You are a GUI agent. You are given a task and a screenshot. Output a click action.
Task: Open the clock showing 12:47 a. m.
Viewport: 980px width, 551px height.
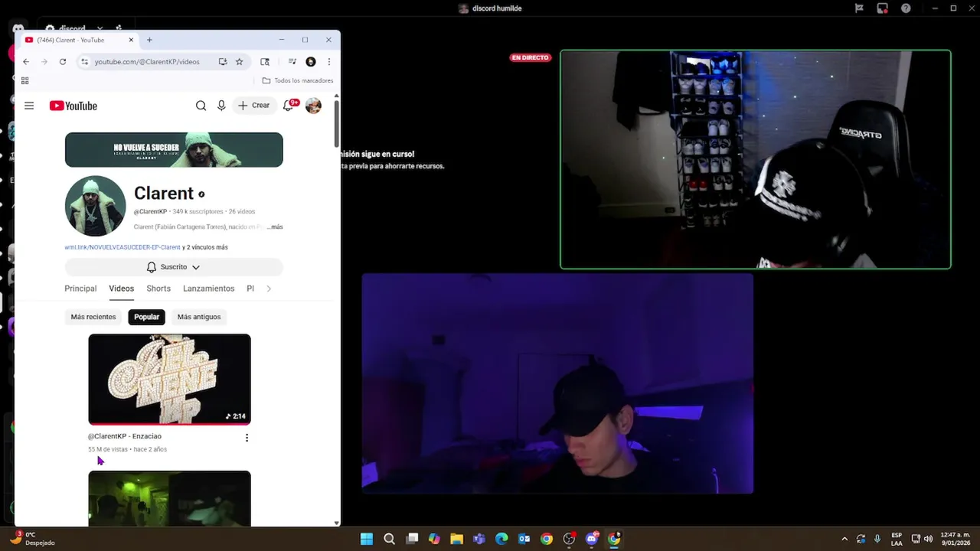pyautogui.click(x=955, y=539)
